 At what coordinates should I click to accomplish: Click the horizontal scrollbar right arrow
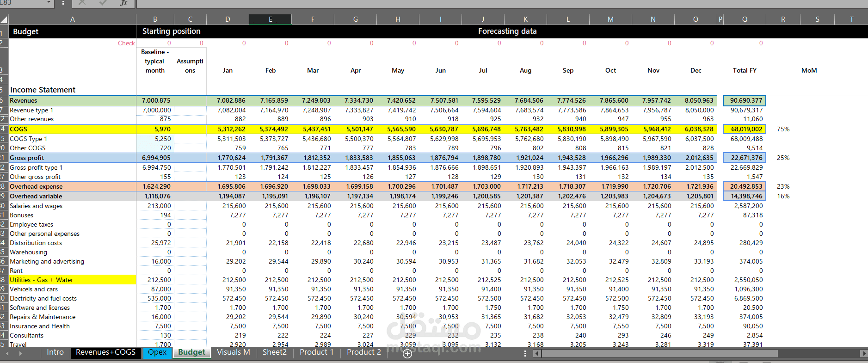(x=863, y=354)
